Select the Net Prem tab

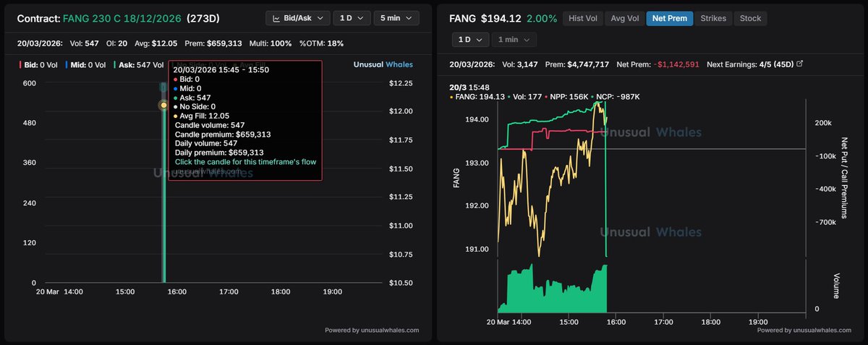pyautogui.click(x=669, y=18)
